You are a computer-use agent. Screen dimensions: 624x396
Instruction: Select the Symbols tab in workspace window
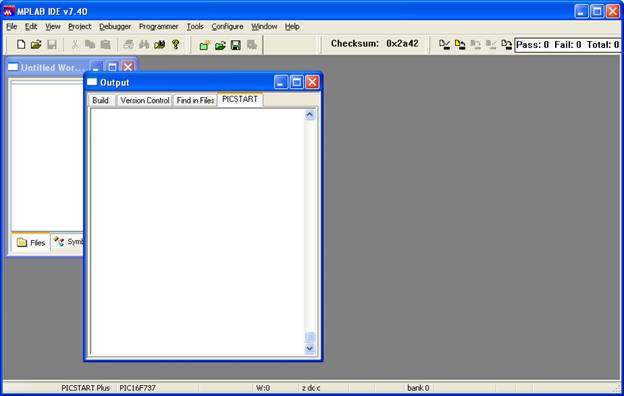click(x=68, y=242)
